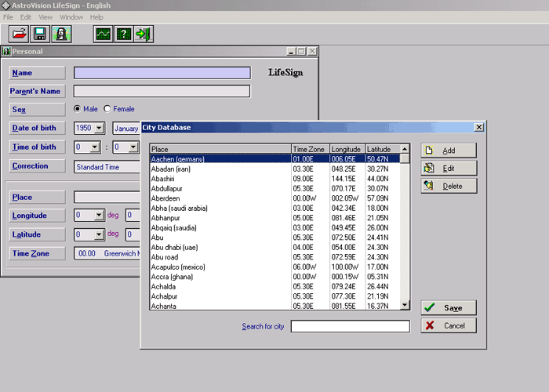
Task: Select the Abdullapur city row
Action: point(274,188)
